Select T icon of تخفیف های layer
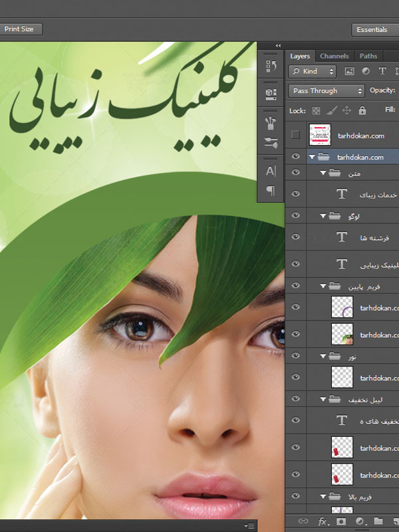This screenshot has height=532, width=399. tap(342, 420)
